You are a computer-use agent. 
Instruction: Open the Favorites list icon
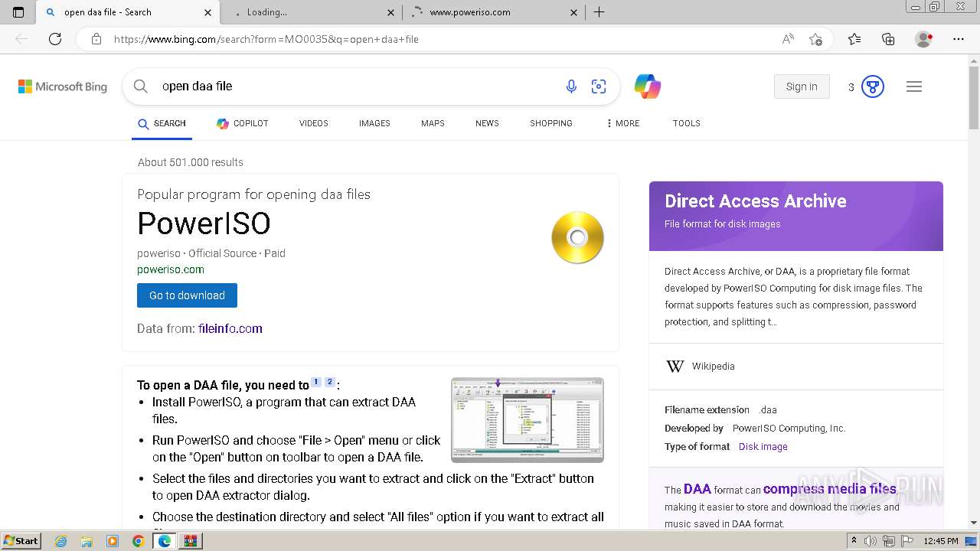(854, 39)
